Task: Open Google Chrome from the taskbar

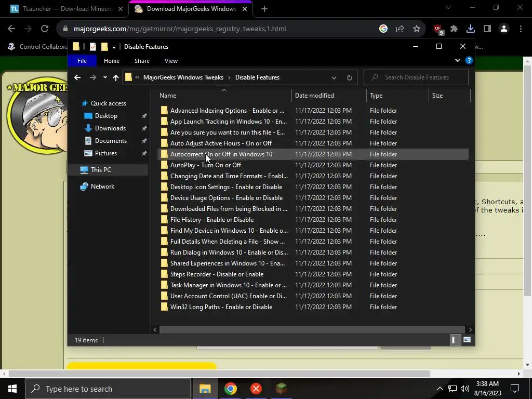Action: 230,389
